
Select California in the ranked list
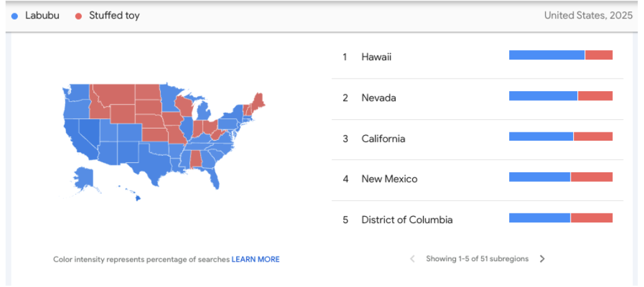[383, 139]
